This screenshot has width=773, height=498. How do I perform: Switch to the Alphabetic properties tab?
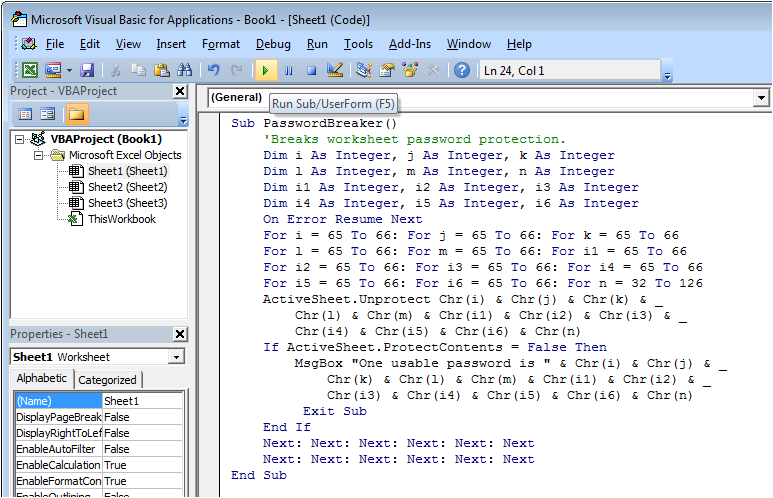click(x=42, y=378)
